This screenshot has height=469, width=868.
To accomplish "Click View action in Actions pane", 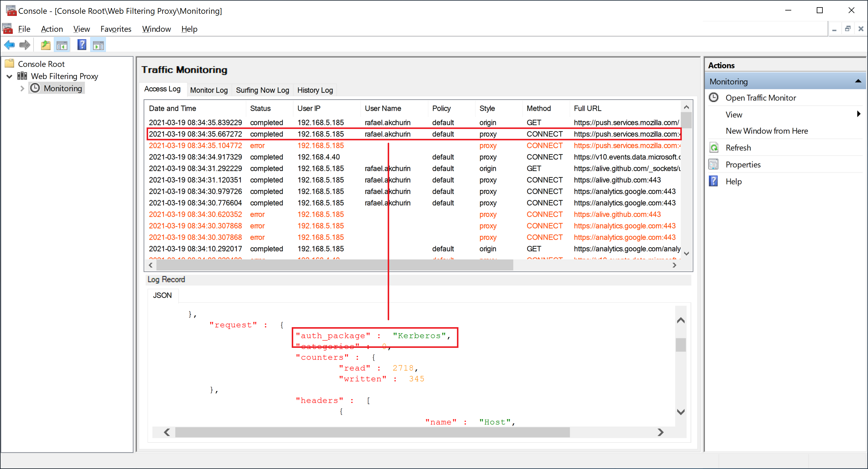I will 734,115.
